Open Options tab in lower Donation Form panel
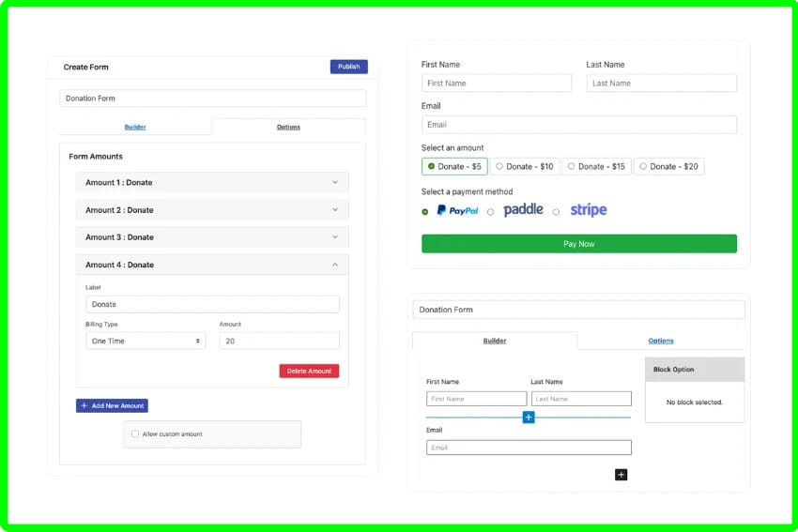The width and height of the screenshot is (798, 532). 661,341
